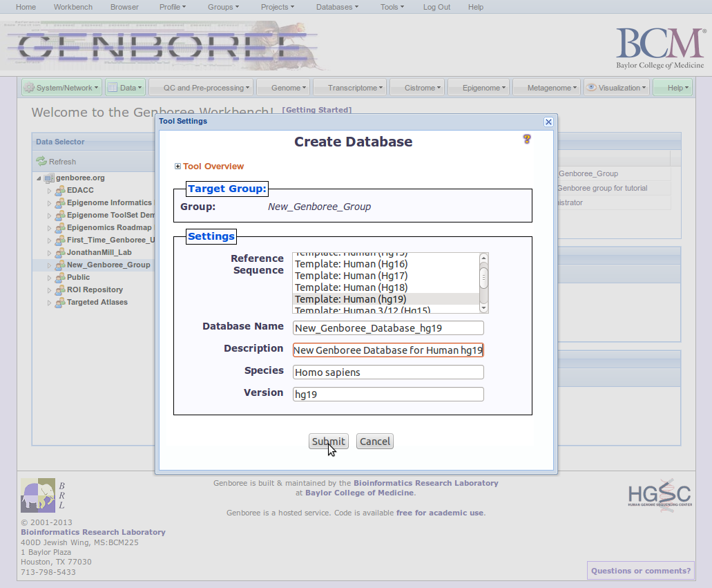Expand the EDACC tree node
The width and height of the screenshot is (712, 588).
[49, 191]
